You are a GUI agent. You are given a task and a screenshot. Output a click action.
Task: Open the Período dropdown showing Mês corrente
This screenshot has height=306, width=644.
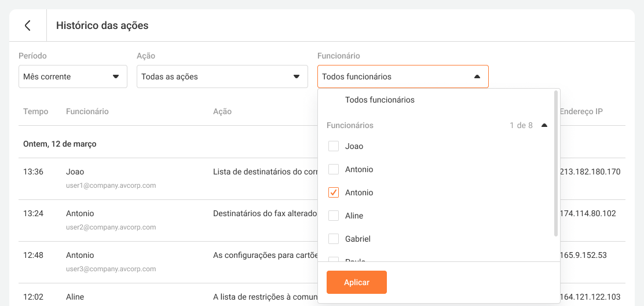tap(73, 76)
